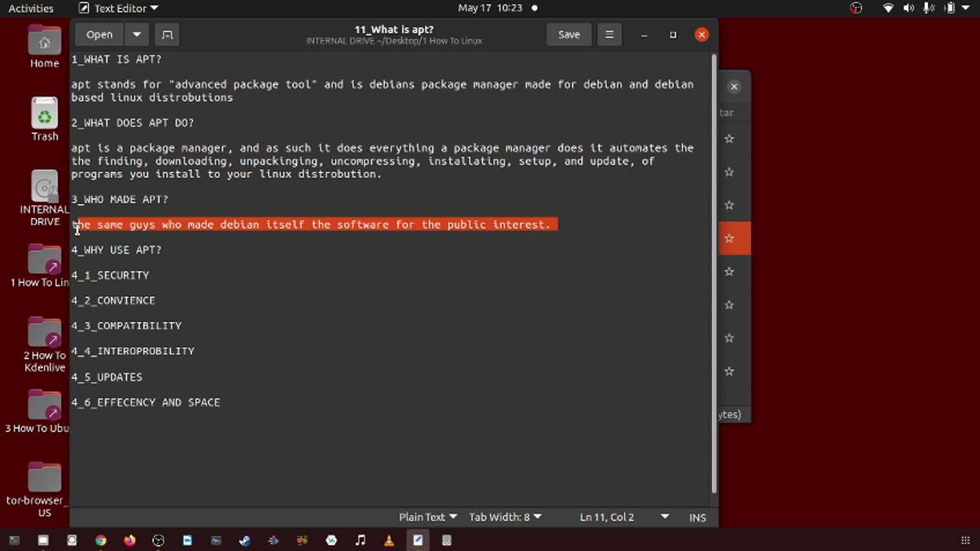The image size is (980, 551).
Task: Open the Ln 11, Col 2 position dropdown
Action: click(624, 517)
